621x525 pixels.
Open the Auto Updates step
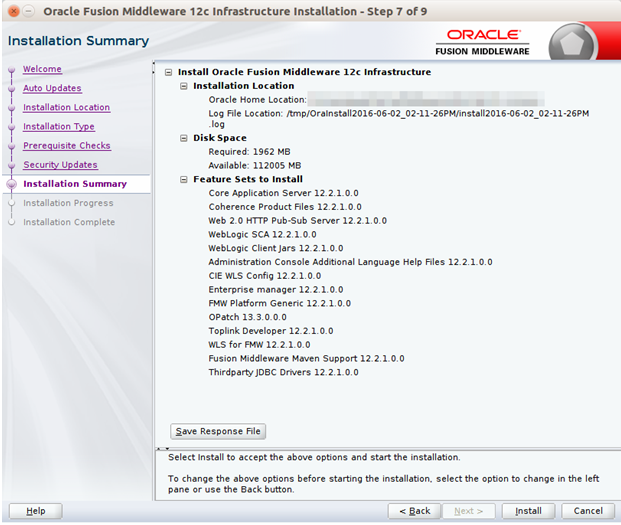pyautogui.click(x=52, y=88)
